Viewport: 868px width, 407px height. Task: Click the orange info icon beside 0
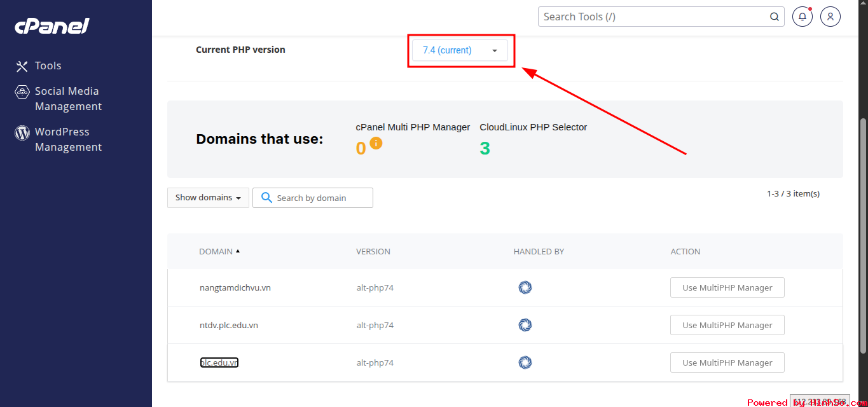click(x=376, y=143)
